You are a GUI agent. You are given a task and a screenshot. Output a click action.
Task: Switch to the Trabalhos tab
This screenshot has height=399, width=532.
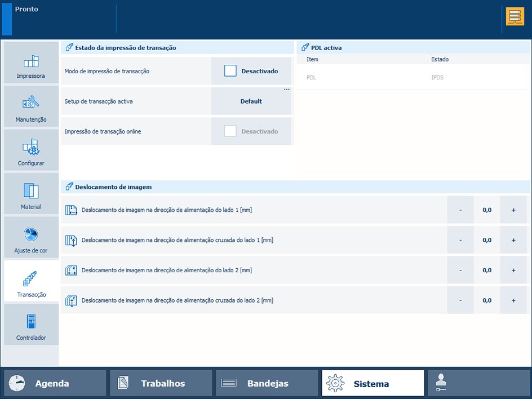point(161,383)
